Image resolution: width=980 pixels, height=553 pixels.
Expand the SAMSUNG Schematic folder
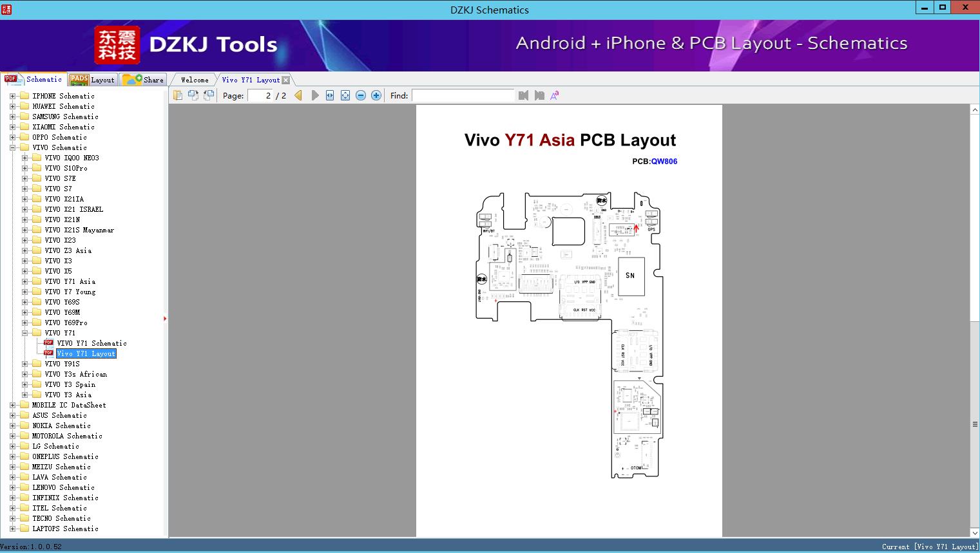pos(12,117)
